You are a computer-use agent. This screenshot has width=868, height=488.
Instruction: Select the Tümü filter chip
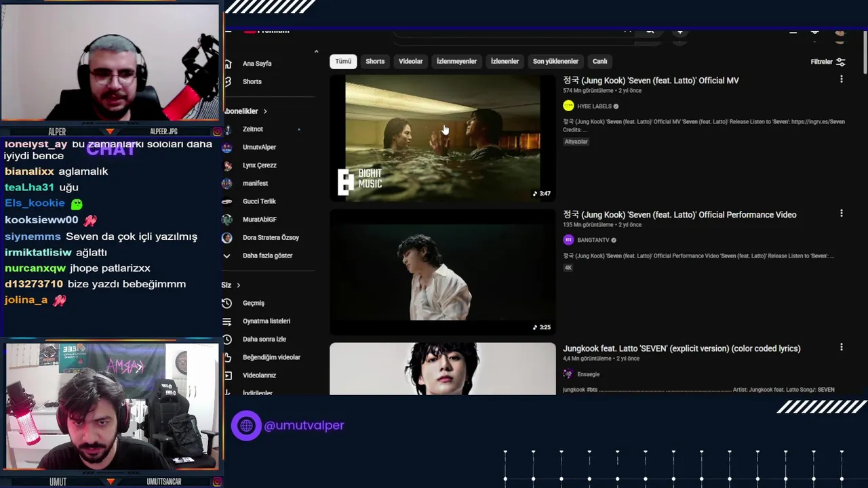pos(343,61)
